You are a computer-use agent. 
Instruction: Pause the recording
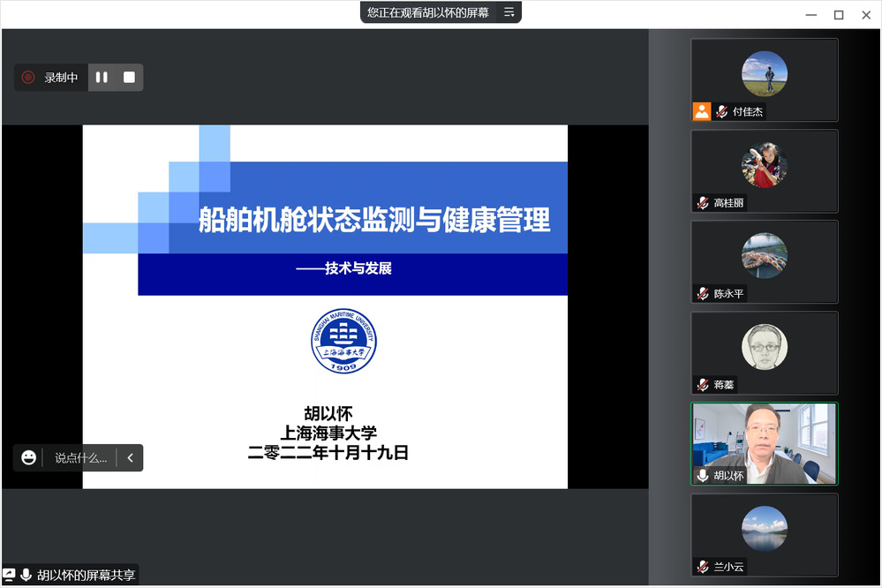coord(102,78)
